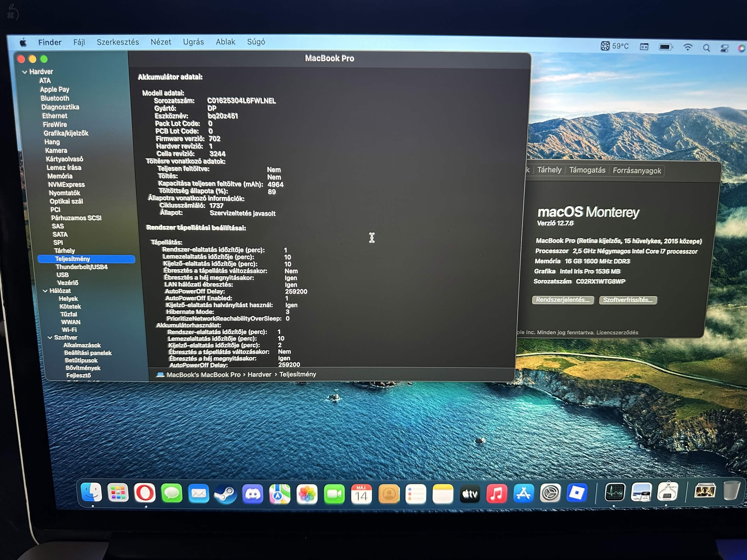Open the Súgó menu

(x=256, y=41)
